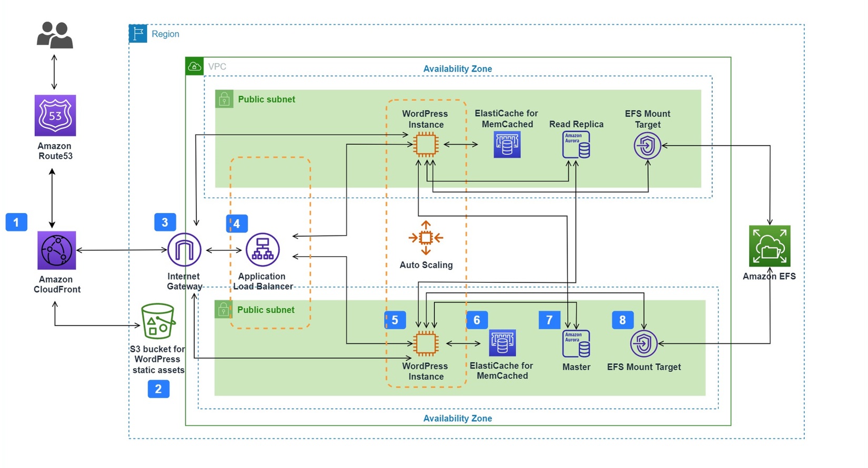
Task: Select the Master Aurora database icon
Action: pos(576,344)
